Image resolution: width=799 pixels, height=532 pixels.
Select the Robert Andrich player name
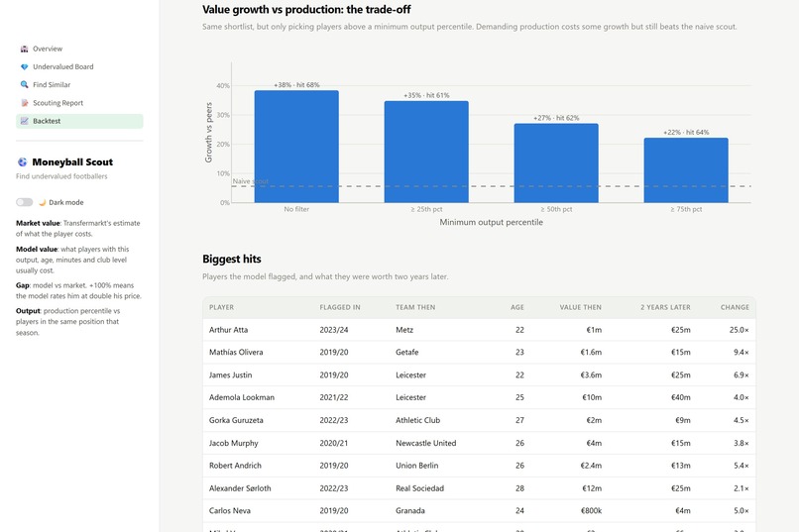click(235, 466)
